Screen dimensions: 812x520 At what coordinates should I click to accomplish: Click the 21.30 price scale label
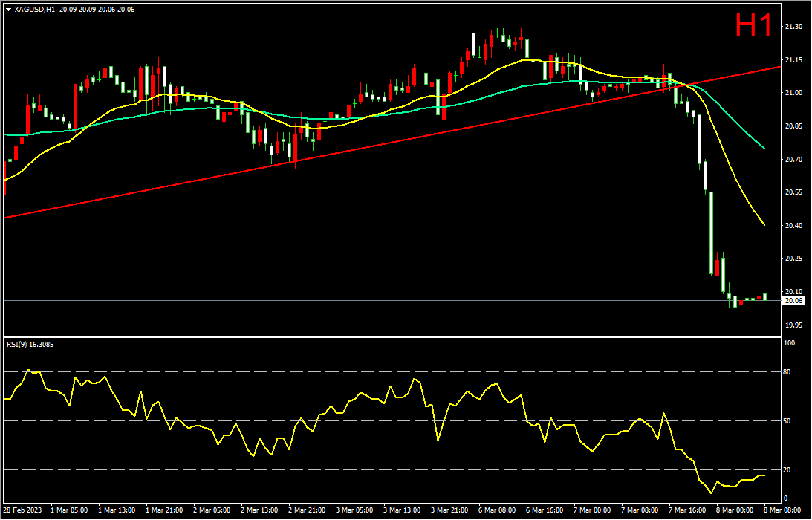pos(794,27)
